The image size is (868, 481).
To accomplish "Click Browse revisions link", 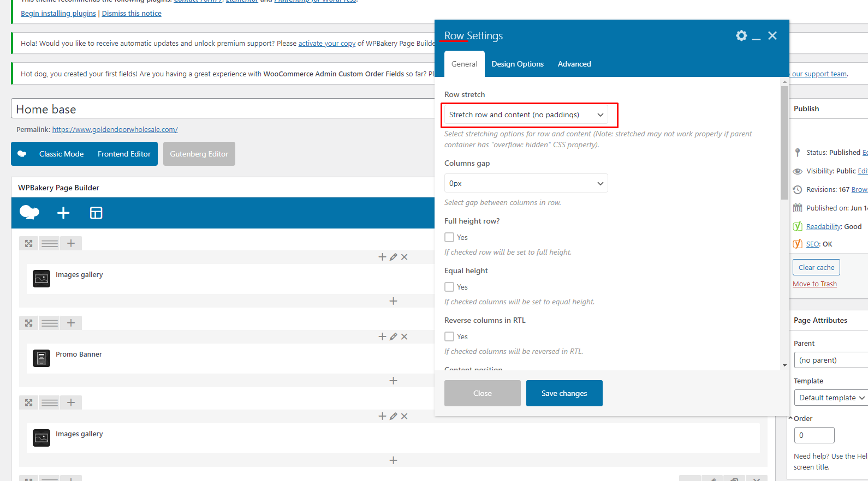I will tap(859, 189).
